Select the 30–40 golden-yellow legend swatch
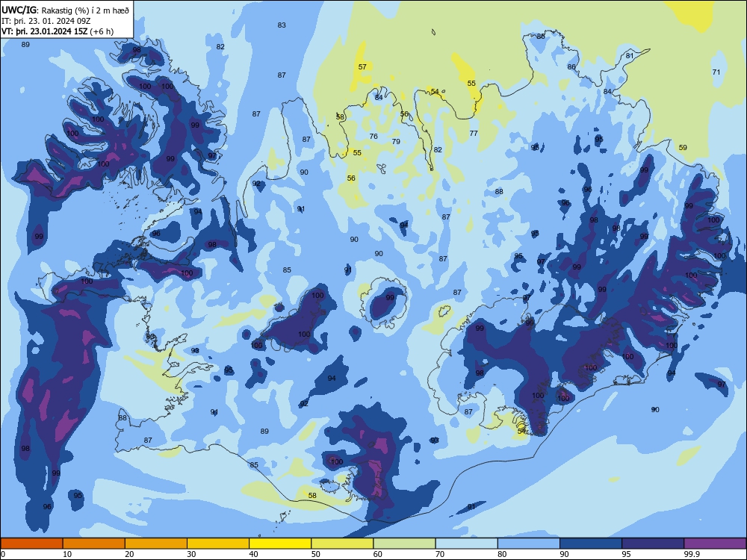Viewport: 747px width, 560px height. (x=218, y=544)
